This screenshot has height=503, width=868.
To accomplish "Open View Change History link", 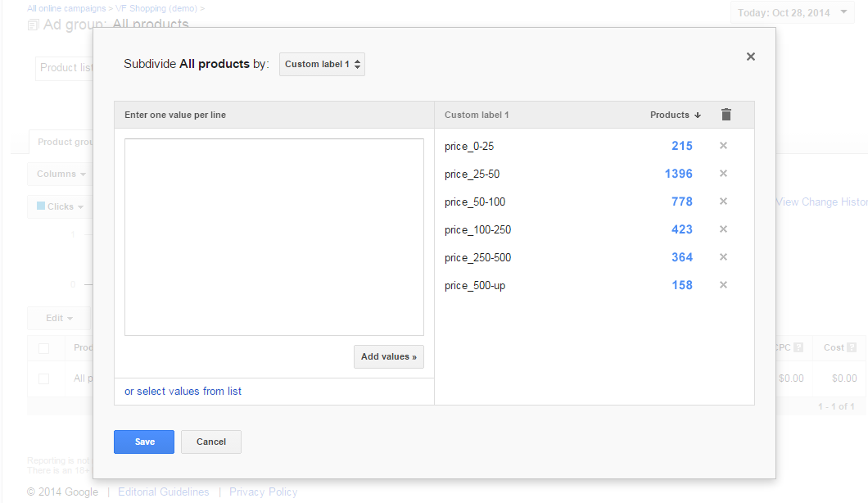I will tap(821, 202).
